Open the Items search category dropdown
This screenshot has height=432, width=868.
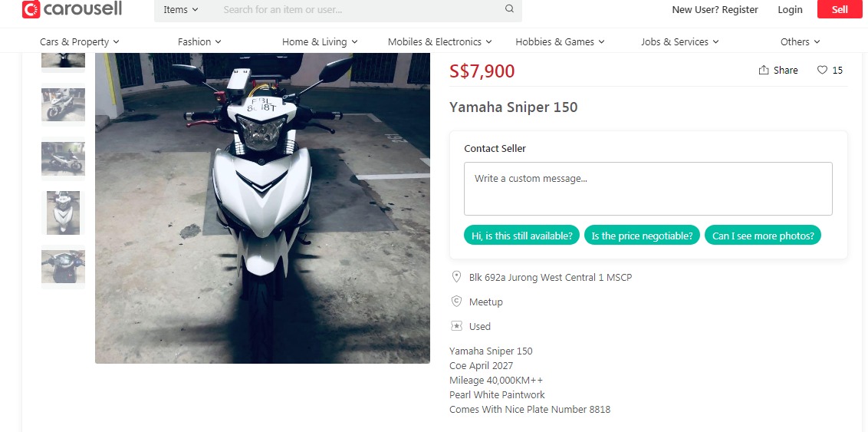(x=181, y=9)
